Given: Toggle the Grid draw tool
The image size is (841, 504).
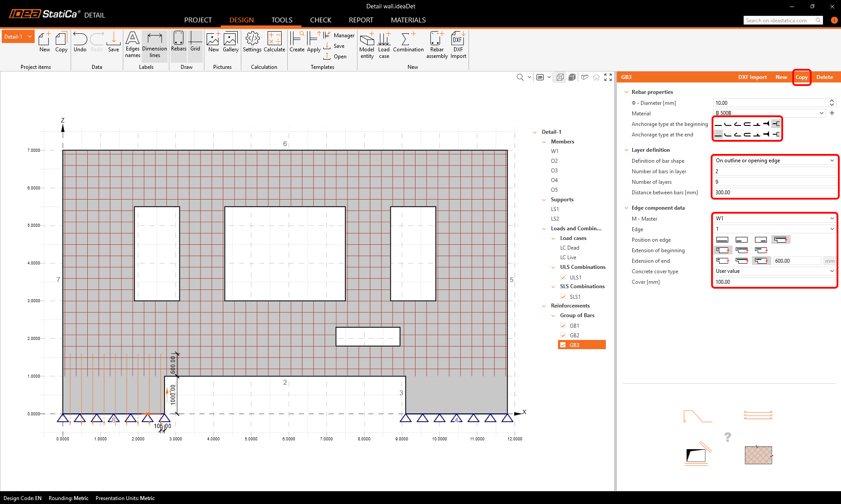Looking at the screenshot, I should coord(195,42).
